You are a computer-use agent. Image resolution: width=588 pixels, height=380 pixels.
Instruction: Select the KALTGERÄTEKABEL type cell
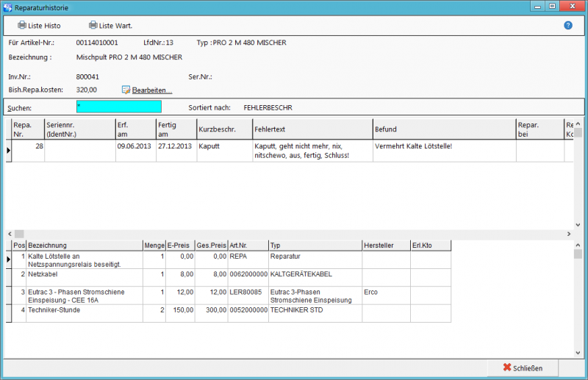(x=315, y=278)
